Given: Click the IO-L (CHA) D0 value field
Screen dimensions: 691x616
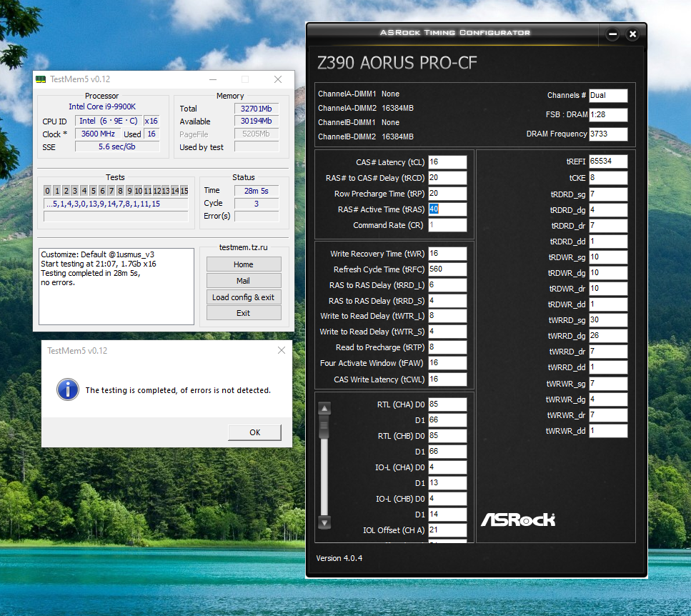Looking at the screenshot, I should pyautogui.click(x=447, y=467).
